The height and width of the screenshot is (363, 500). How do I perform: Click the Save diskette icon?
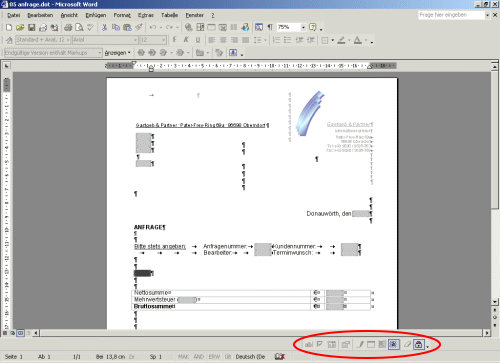pyautogui.click(x=32, y=27)
